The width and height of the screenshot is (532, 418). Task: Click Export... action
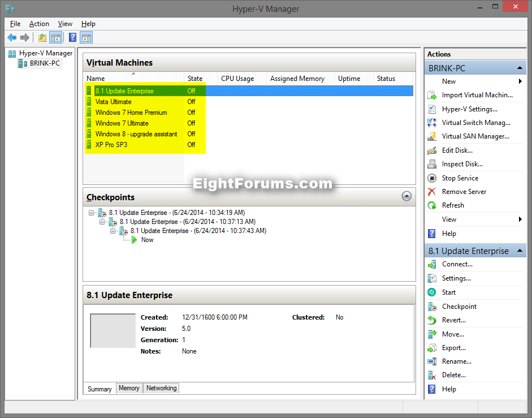[453, 348]
